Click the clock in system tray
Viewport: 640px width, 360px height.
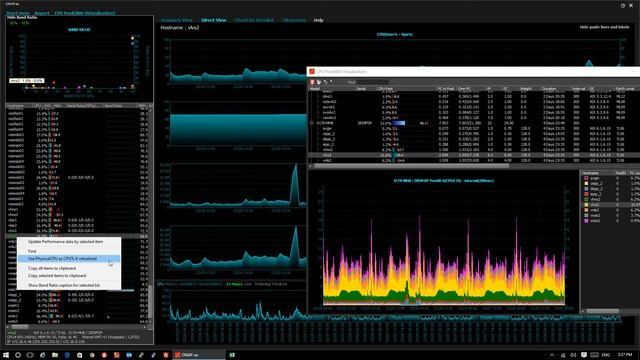[625, 355]
